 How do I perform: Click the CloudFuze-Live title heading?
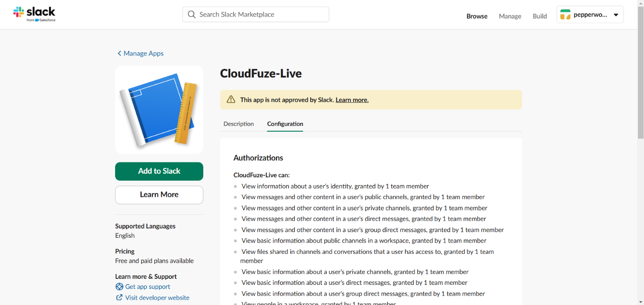pos(261,73)
